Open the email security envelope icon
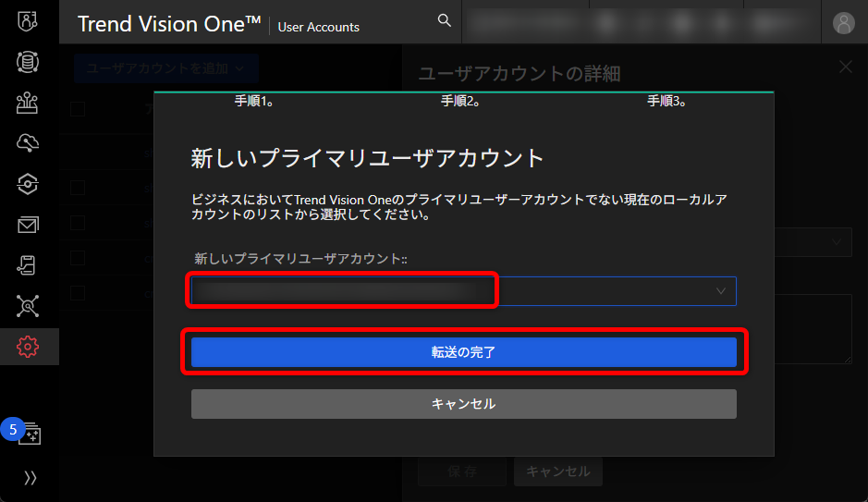The width and height of the screenshot is (868, 502). (28, 225)
